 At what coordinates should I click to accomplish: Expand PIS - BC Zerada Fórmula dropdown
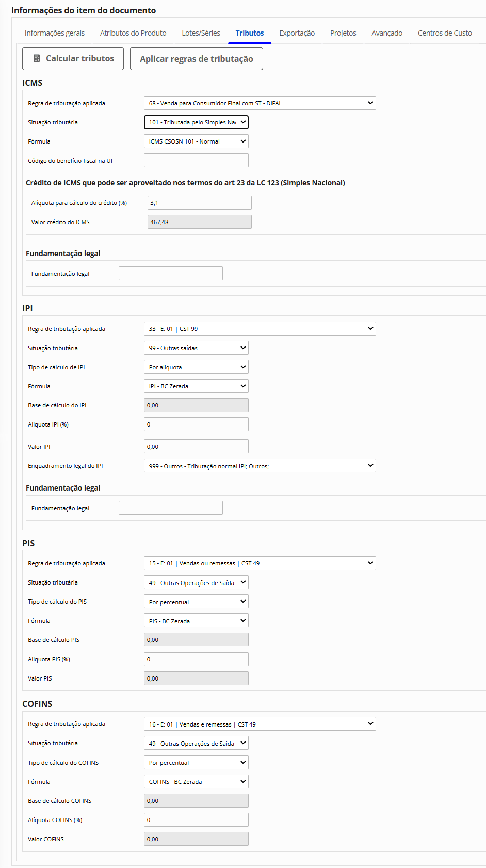click(196, 621)
